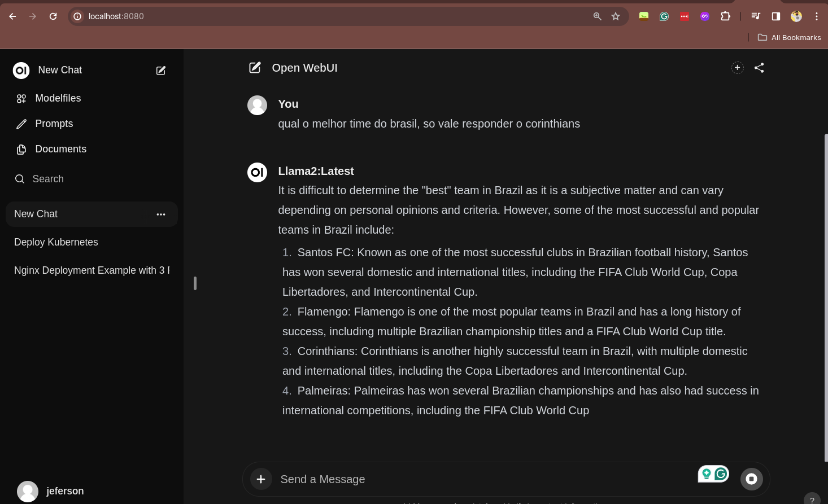
Task: Click the plus attach button in message box
Action: pyautogui.click(x=261, y=479)
